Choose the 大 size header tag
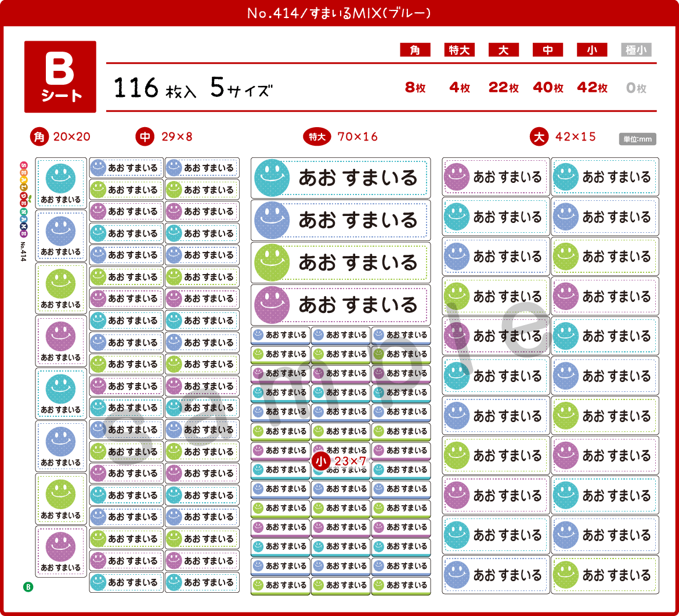The height and width of the screenshot is (616, 679). tap(504, 51)
